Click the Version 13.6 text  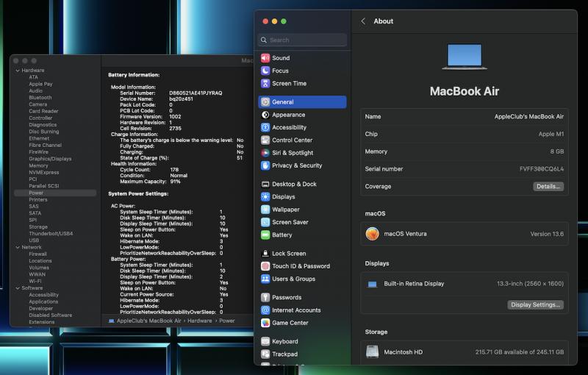point(547,234)
